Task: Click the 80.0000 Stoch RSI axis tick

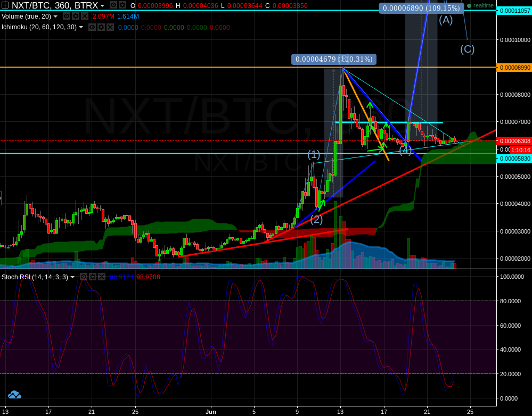Action: tap(510, 301)
